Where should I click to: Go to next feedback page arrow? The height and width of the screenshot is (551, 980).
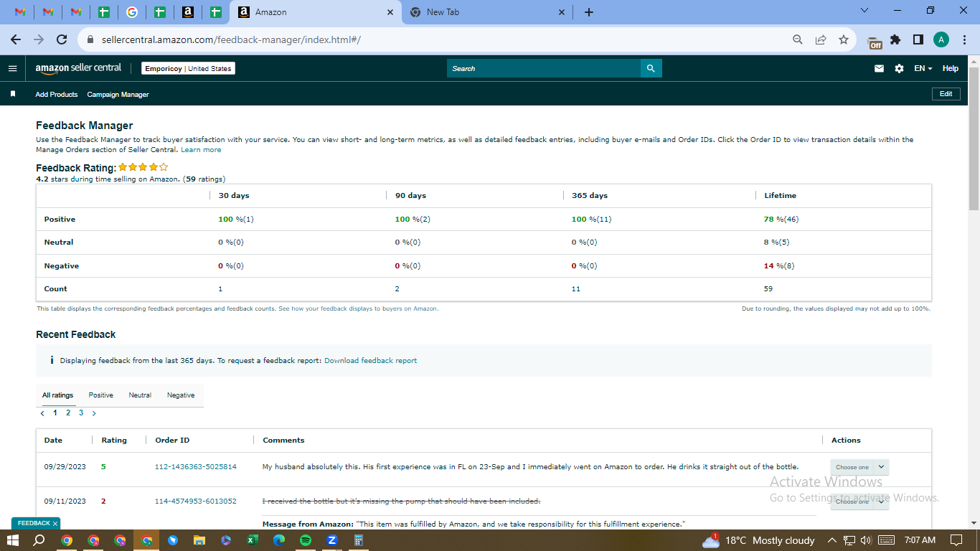pyautogui.click(x=94, y=413)
